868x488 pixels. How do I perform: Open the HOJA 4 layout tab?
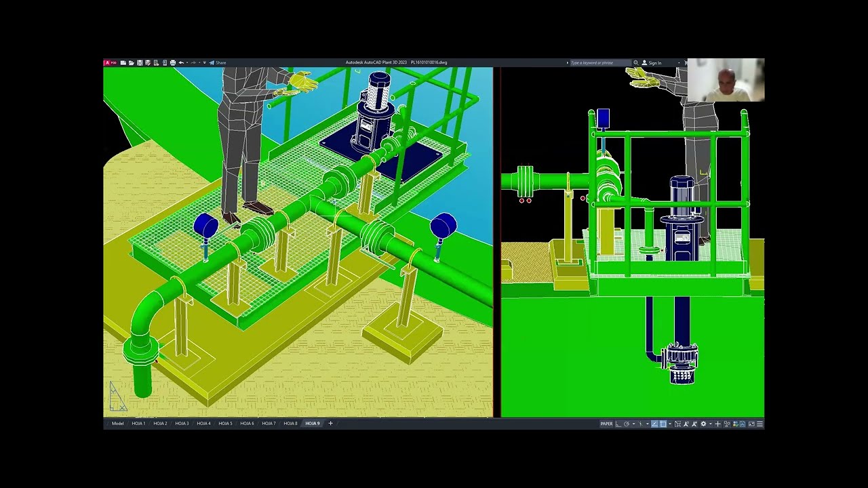pos(203,424)
